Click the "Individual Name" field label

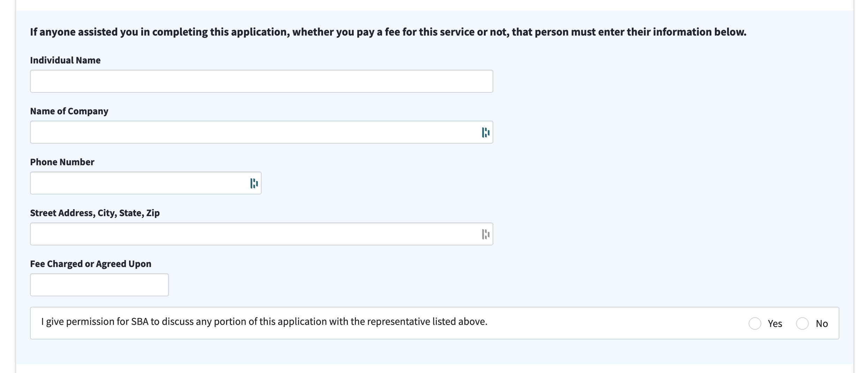65,60
